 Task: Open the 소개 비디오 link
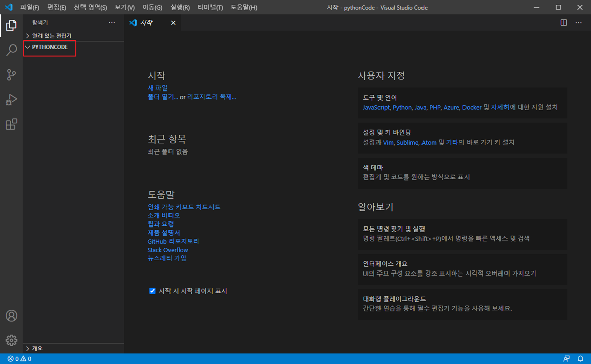(163, 216)
